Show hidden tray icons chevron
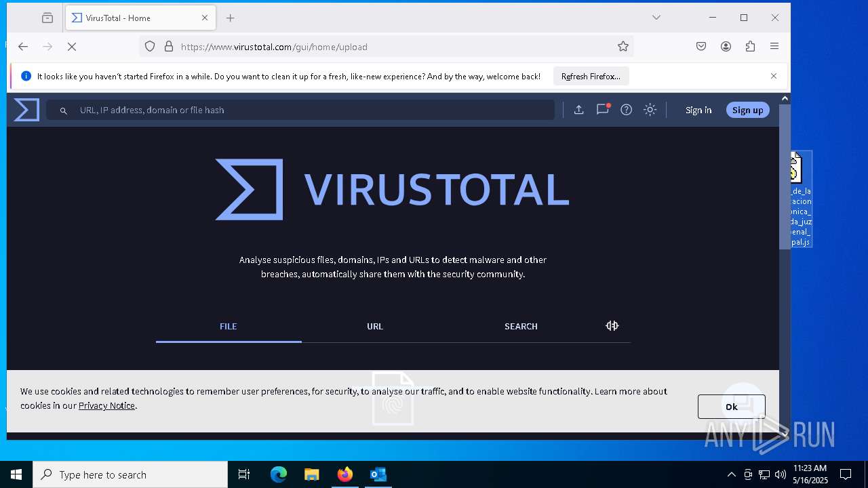 point(731,474)
